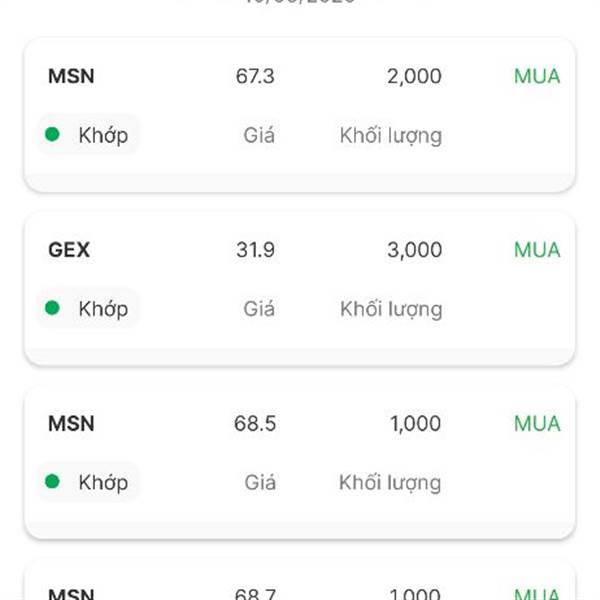This screenshot has width=600, height=600.
Task: Click the green status dot in the 68.5 order
Action: coord(52,482)
